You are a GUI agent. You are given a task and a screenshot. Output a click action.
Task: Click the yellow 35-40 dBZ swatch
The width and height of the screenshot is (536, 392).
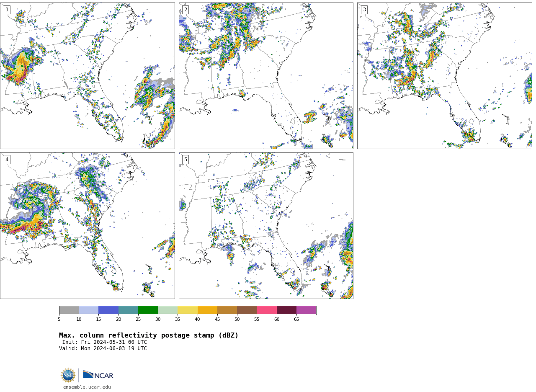(x=188, y=310)
